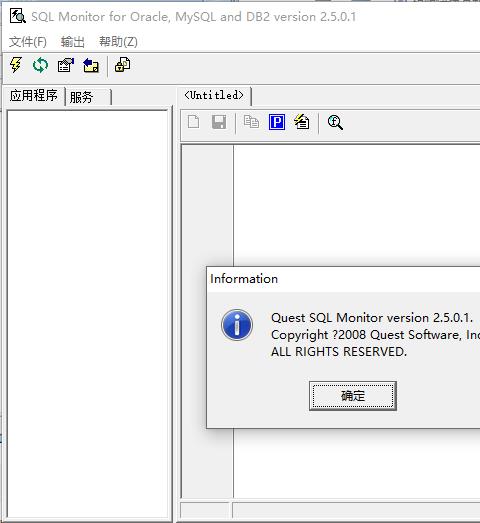This screenshot has height=523, width=480.
Task: Open the 帮助(Z) menu
Action: pos(118,42)
